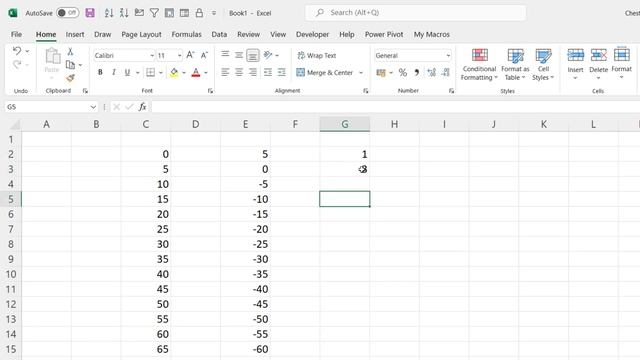Toggle Underline formatting
Image resolution: width=640 pixels, height=360 pixels.
(x=127, y=72)
